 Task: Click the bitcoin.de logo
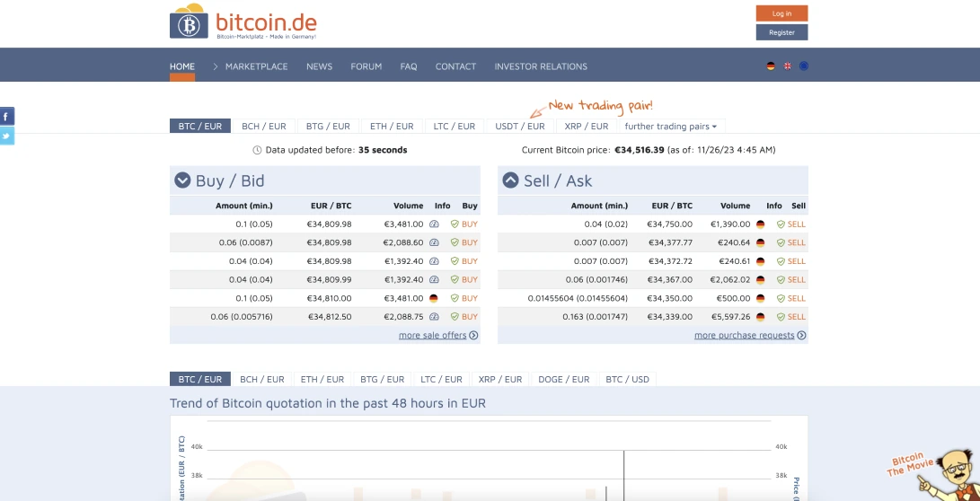(x=243, y=22)
